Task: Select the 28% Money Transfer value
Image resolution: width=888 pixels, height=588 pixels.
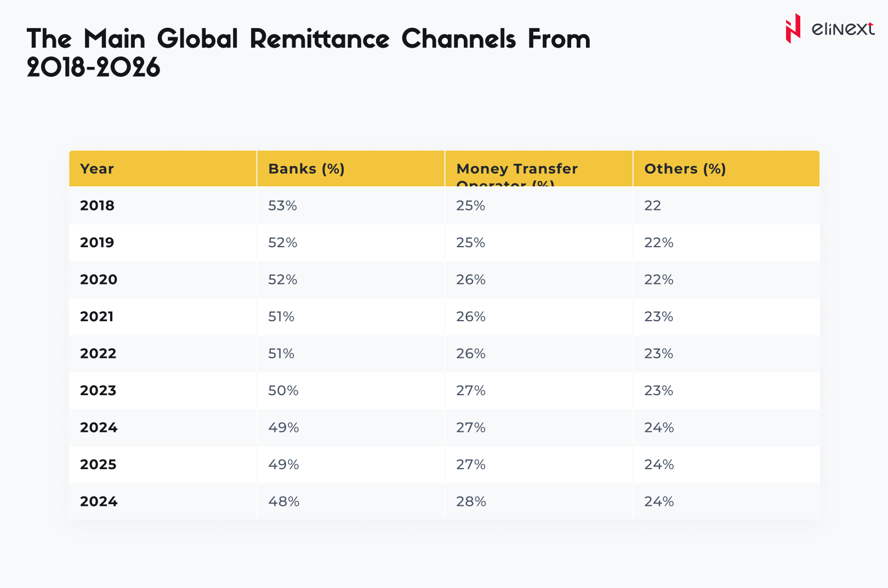Action: (x=471, y=501)
